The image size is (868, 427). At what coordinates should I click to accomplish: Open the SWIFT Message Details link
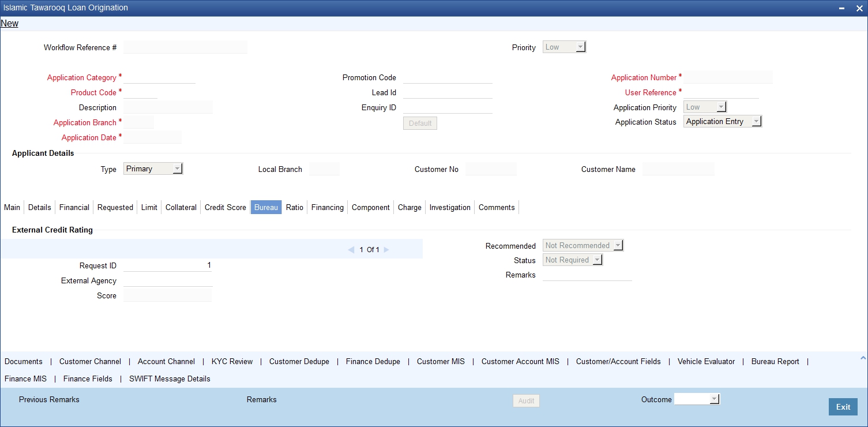coord(170,379)
